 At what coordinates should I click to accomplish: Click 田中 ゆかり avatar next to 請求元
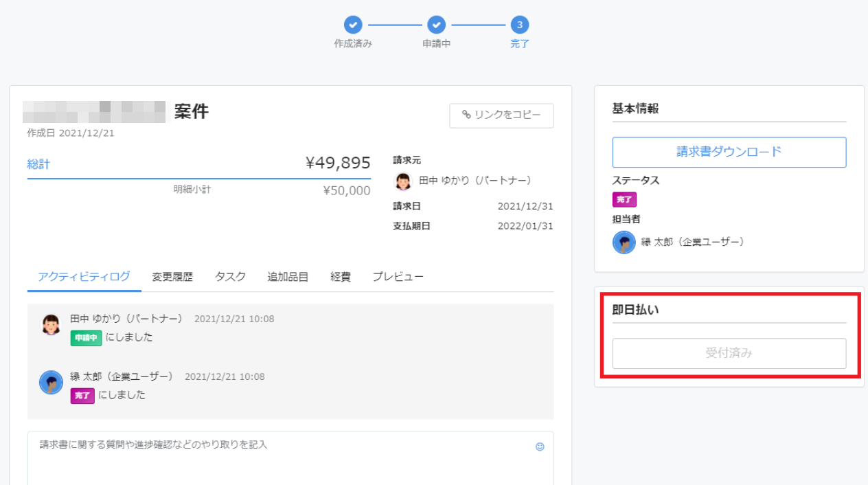coord(403,181)
